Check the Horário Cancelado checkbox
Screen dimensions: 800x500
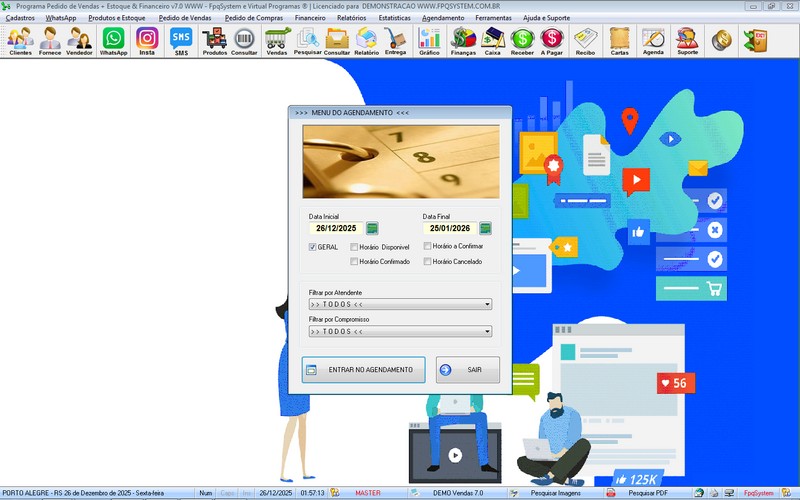tap(428, 261)
